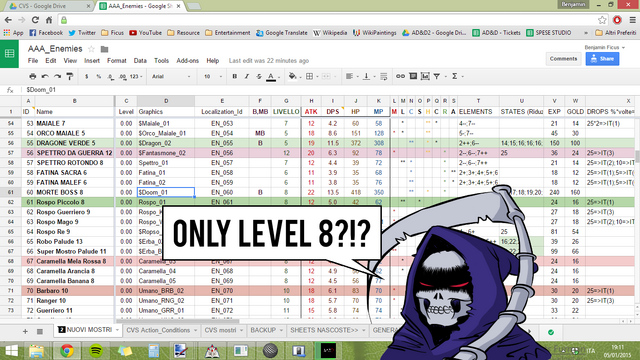This screenshot has height=360, width=640.
Task: Click the print icon in toolbar
Action: click(x=33, y=76)
